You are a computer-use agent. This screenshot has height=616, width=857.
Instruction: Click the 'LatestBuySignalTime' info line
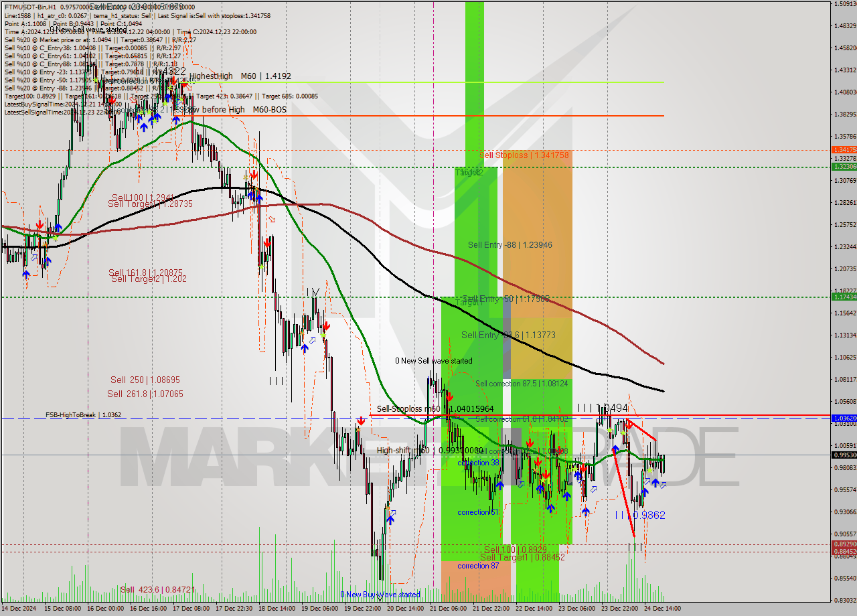tap(64, 104)
